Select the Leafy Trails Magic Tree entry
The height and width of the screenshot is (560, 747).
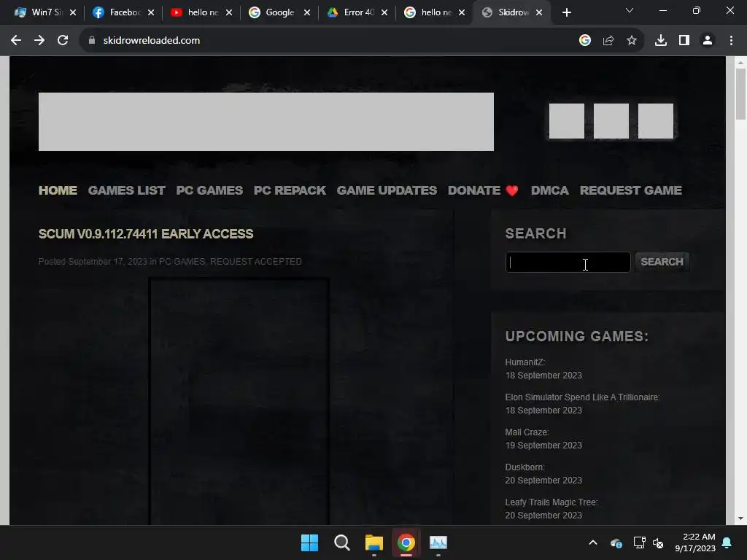pyautogui.click(x=551, y=502)
